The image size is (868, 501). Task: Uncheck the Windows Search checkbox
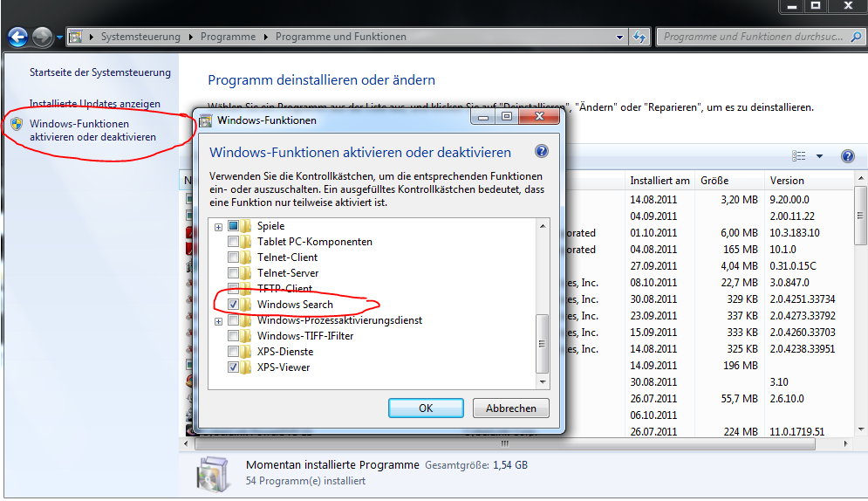click(233, 305)
